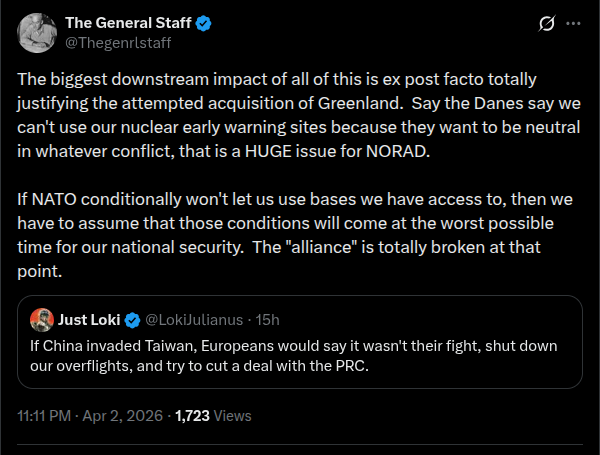Click the 1,723 view count number
The image size is (600, 455).
click(193, 415)
